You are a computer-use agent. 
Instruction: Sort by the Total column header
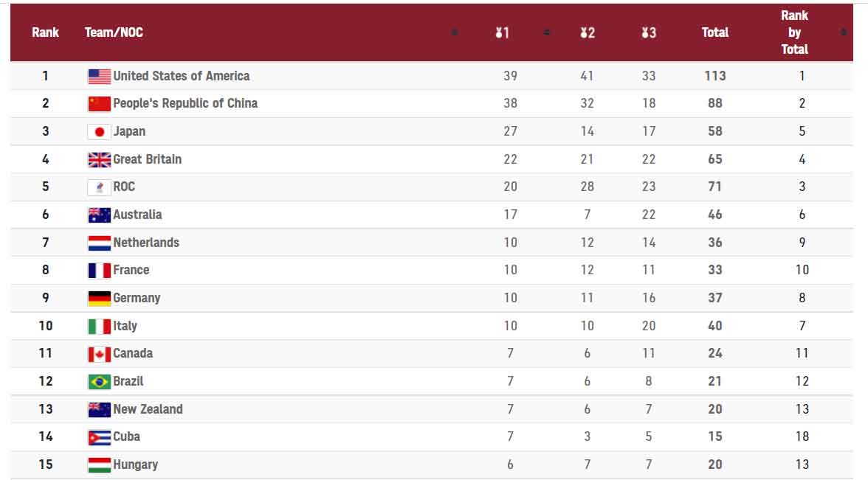714,32
